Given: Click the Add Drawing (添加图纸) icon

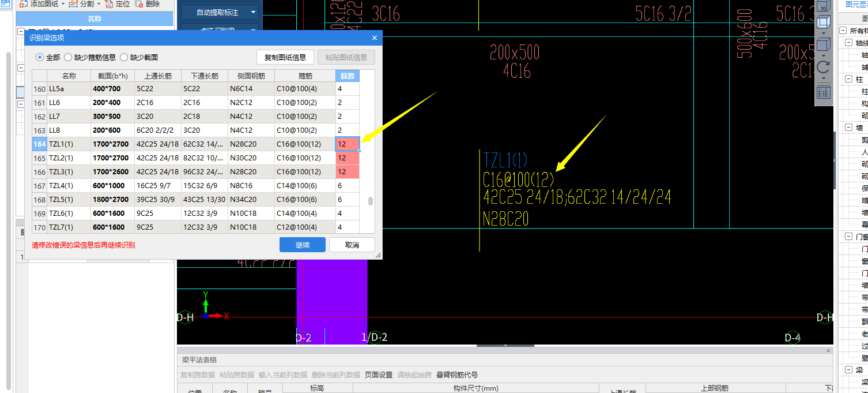Looking at the screenshot, I should pos(22,3).
